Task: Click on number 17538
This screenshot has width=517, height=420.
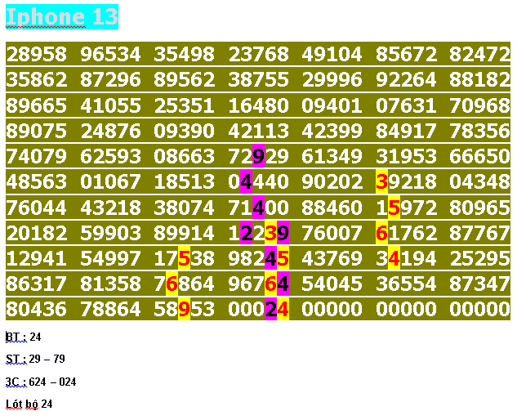Action: pos(185,259)
